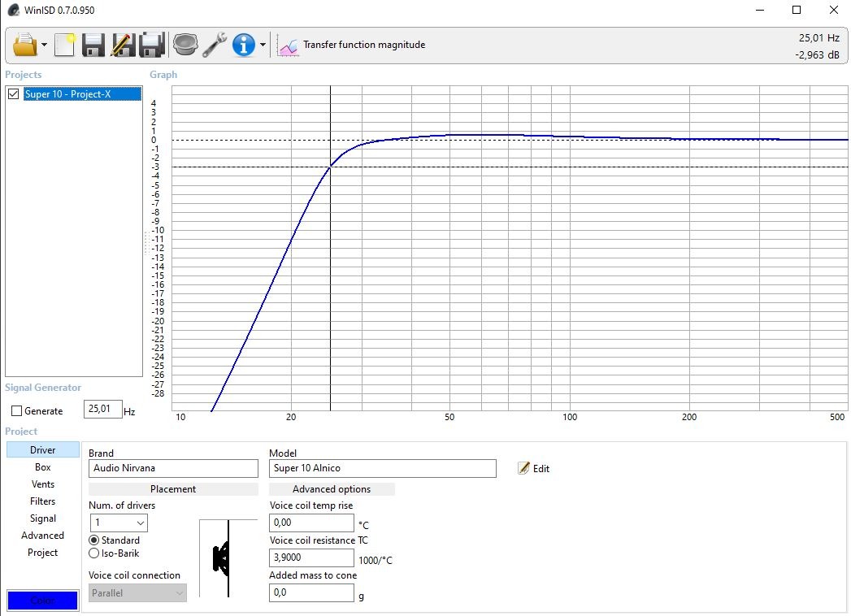Viewport: 851px width, 616px height.
Task: Click the Brand field Audio Nirvana
Action: (x=173, y=468)
